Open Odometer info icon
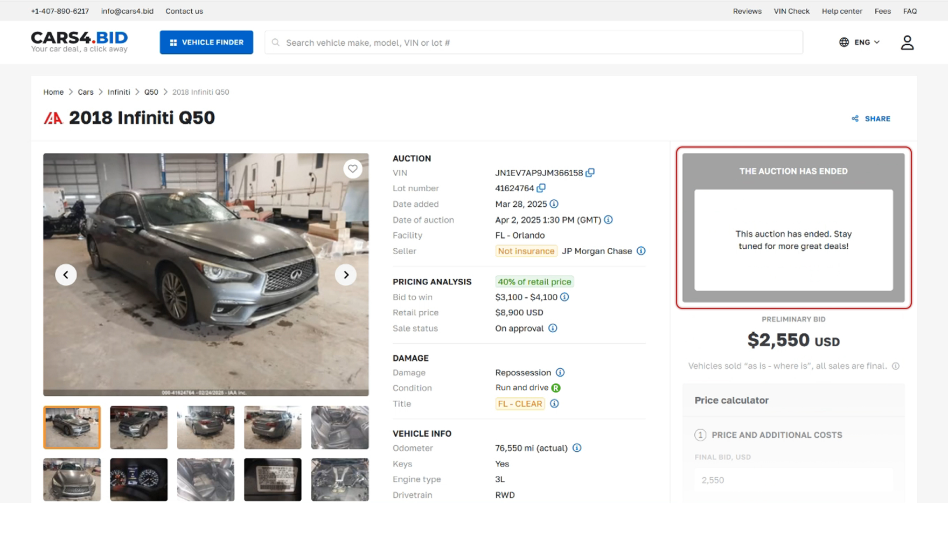 pyautogui.click(x=577, y=448)
